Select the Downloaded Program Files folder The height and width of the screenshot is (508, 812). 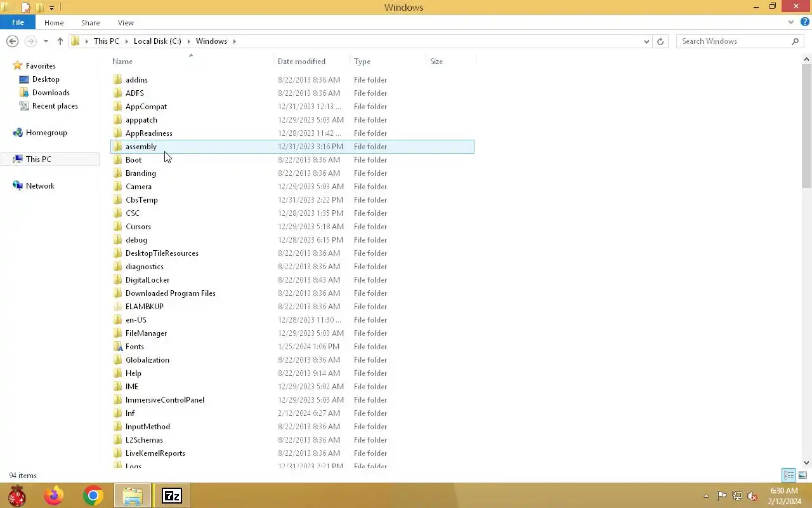pos(171,293)
